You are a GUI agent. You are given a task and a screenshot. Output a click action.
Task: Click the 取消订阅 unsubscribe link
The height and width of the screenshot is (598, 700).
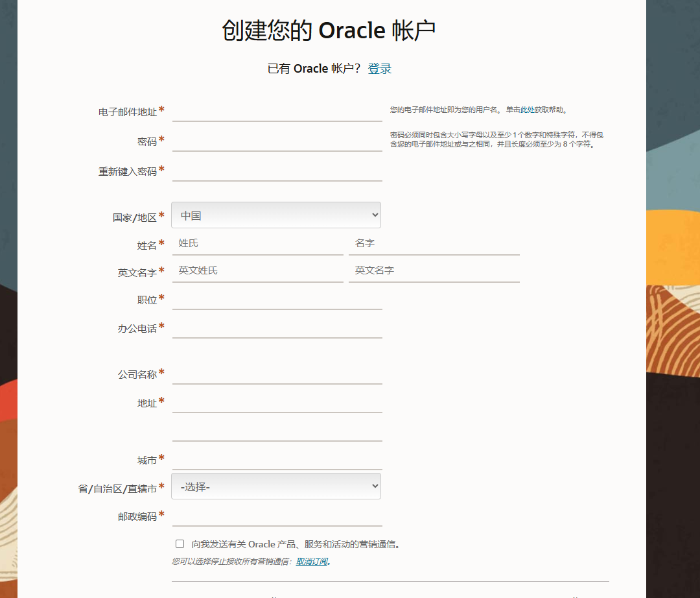click(312, 562)
